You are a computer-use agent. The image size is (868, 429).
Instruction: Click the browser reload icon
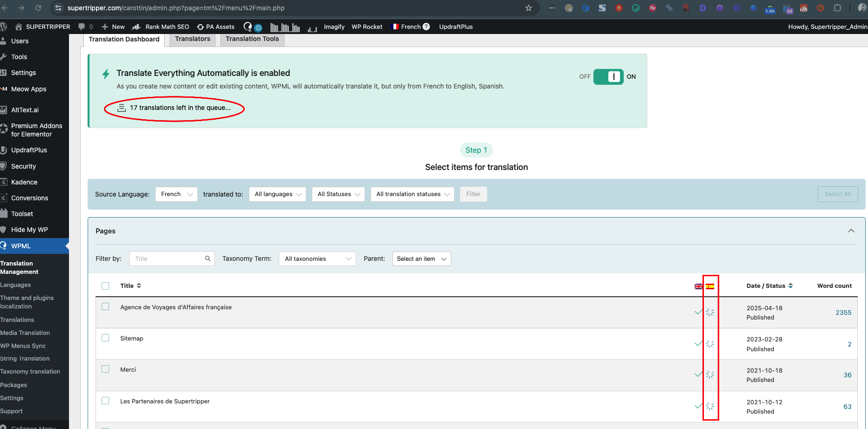coord(38,8)
